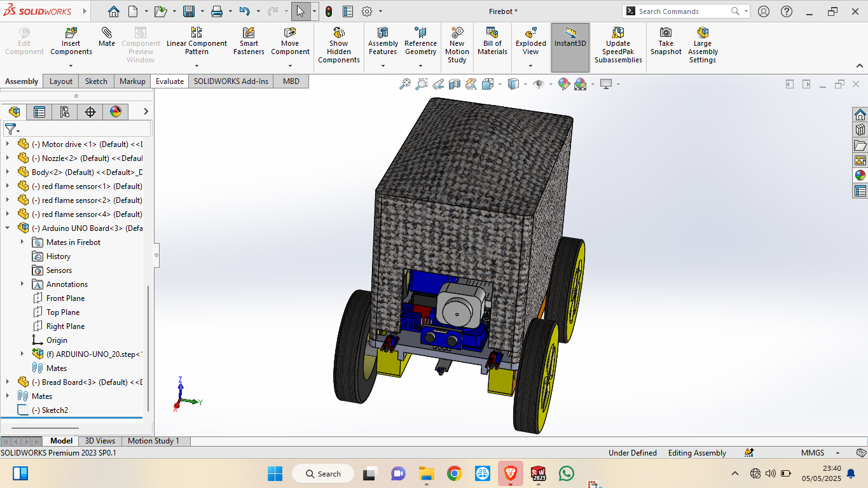Open the FeatureManager Design Tree tab
The width and height of the screenshot is (868, 488).
pyautogui.click(x=14, y=112)
